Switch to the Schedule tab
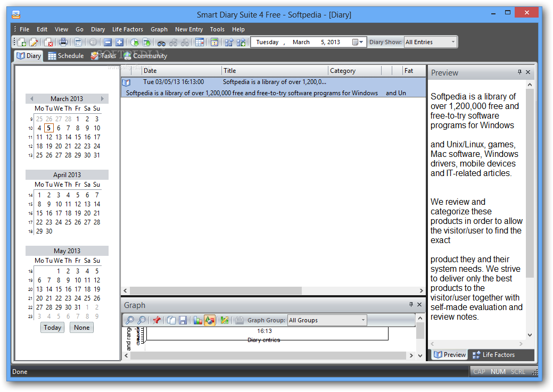Viewport: 553px width, 392px height. click(66, 56)
